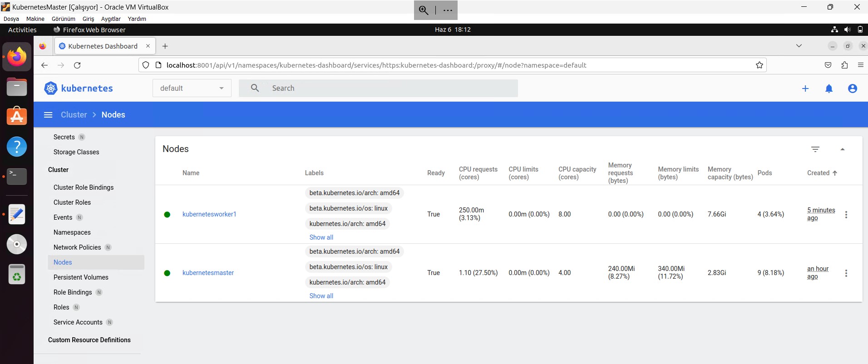Click the filter icon in Nodes card
Image resolution: width=868 pixels, height=364 pixels.
click(x=815, y=149)
